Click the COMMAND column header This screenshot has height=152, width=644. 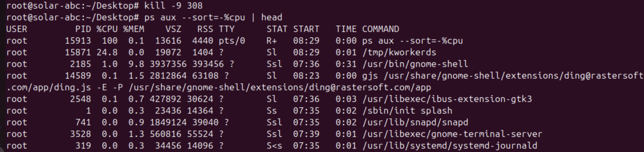click(x=380, y=29)
